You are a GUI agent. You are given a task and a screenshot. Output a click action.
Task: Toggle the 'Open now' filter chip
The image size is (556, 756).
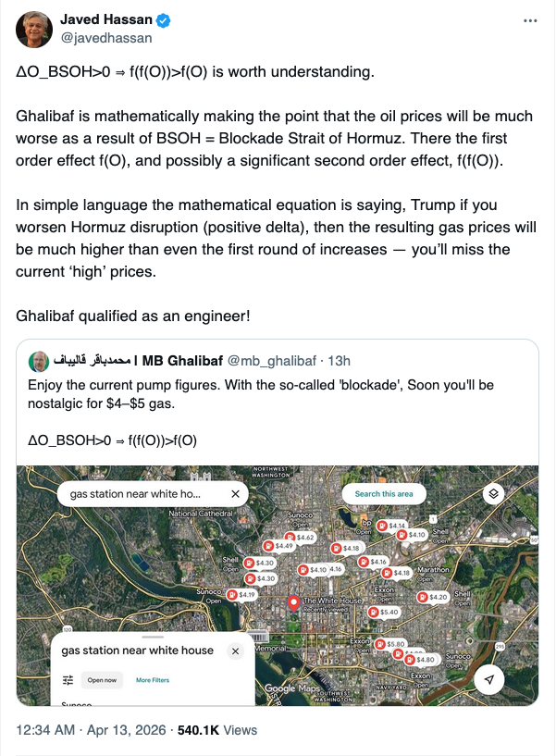coord(102,680)
